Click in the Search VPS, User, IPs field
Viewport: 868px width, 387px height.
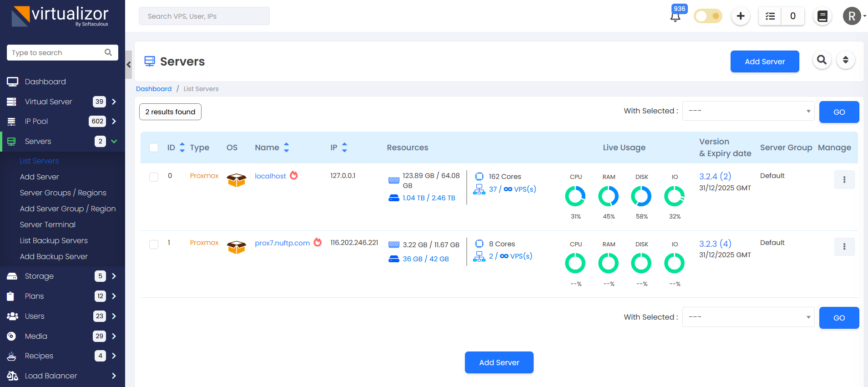204,16
